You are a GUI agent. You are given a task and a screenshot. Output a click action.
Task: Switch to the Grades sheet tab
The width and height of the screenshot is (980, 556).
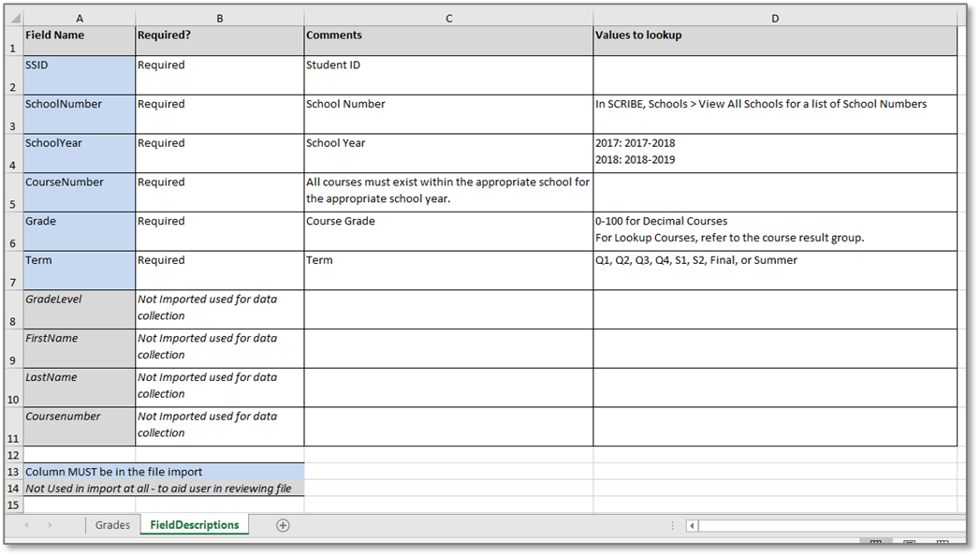click(x=112, y=525)
